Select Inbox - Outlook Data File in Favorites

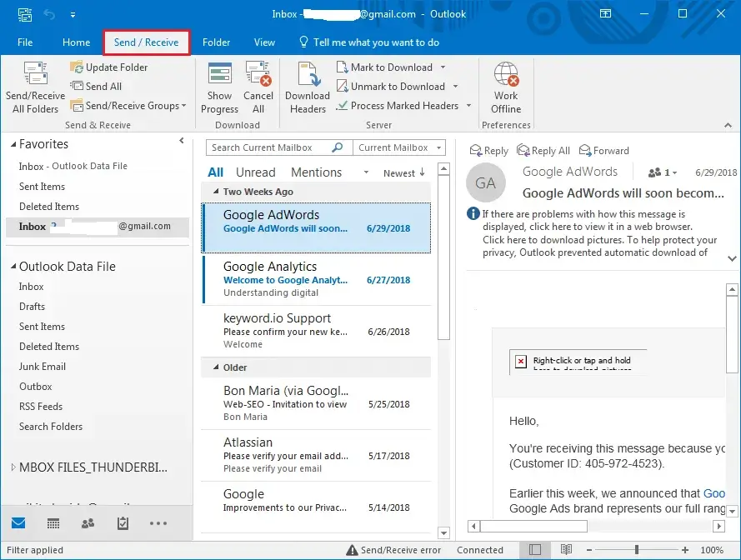73,167
